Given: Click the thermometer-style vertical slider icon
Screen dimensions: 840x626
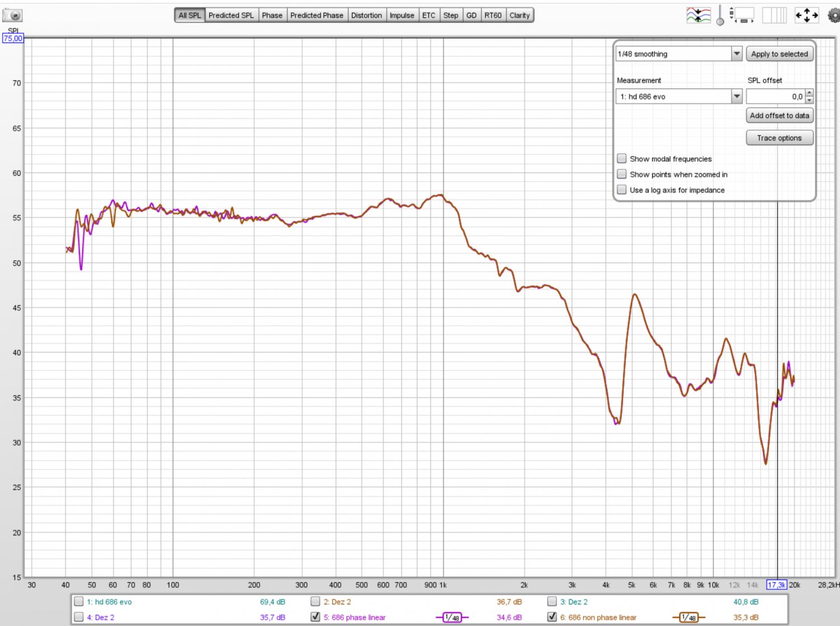Looking at the screenshot, I should pos(720,15).
